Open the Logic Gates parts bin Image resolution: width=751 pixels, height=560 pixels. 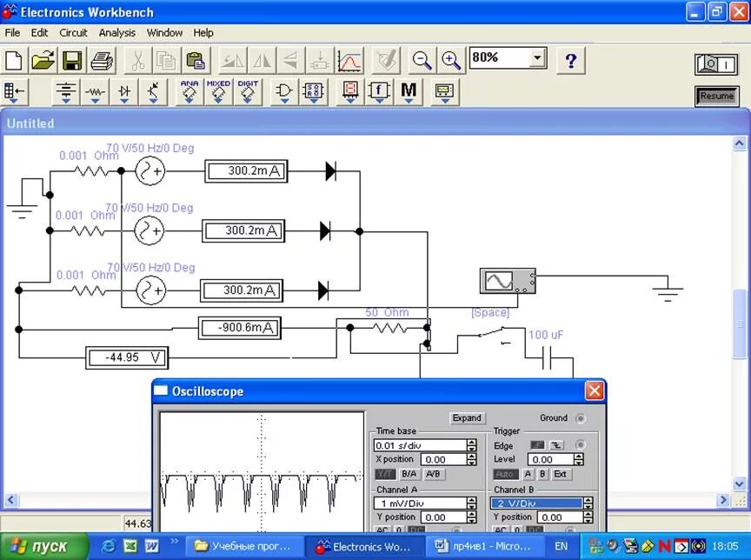pos(284,91)
